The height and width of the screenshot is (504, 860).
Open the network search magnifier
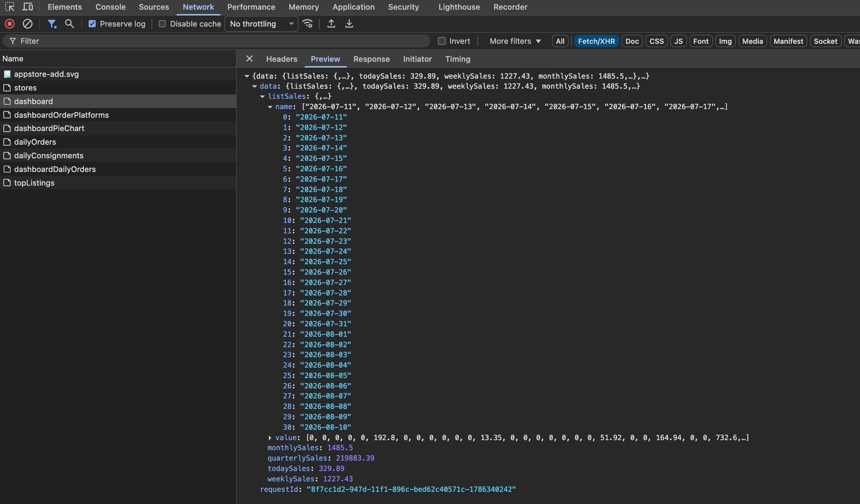tap(69, 24)
